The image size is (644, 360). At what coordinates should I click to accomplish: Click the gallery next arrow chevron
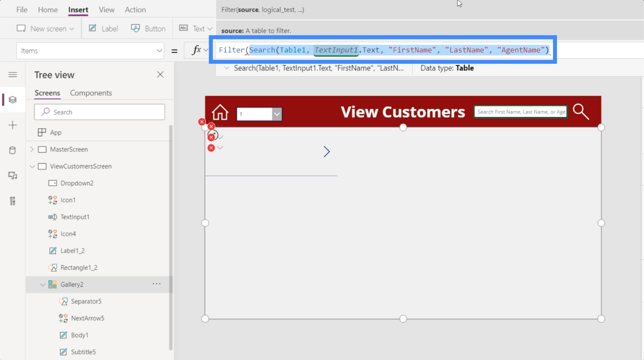[326, 152]
